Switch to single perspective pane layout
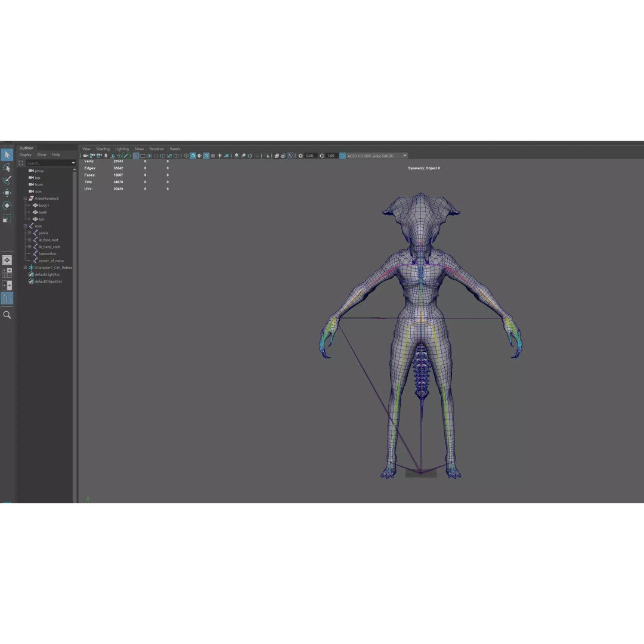Image resolution: width=644 pixels, height=644 pixels. 7,260
